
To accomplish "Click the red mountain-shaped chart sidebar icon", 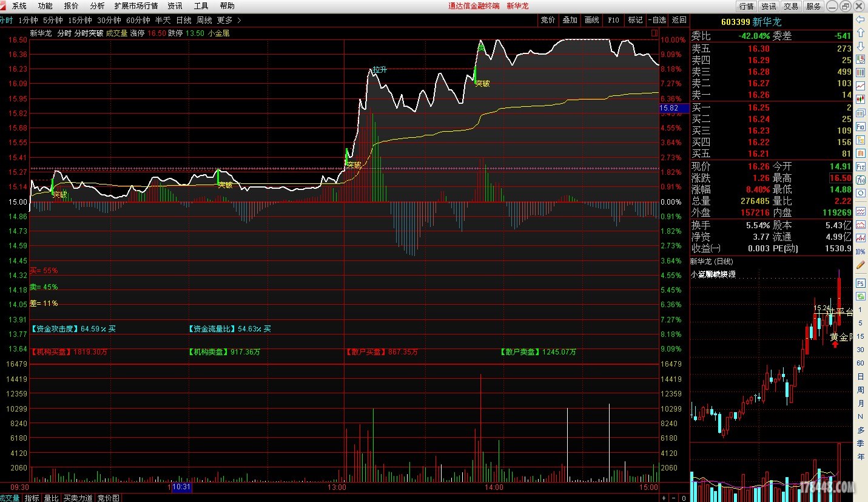I will (860, 225).
